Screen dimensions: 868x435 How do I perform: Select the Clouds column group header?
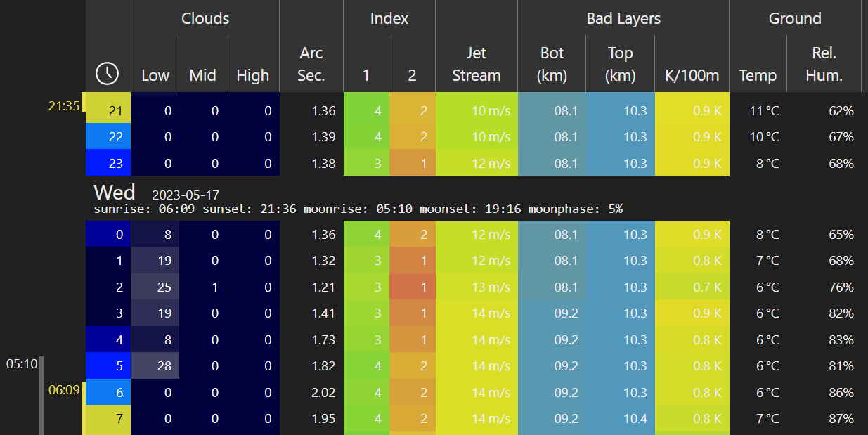point(205,19)
